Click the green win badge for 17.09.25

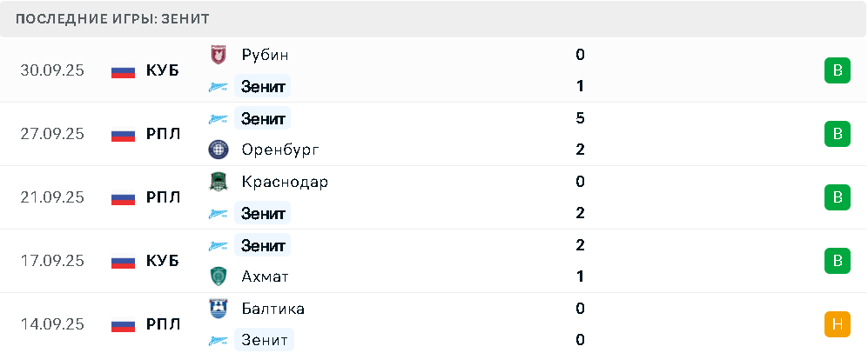837,261
